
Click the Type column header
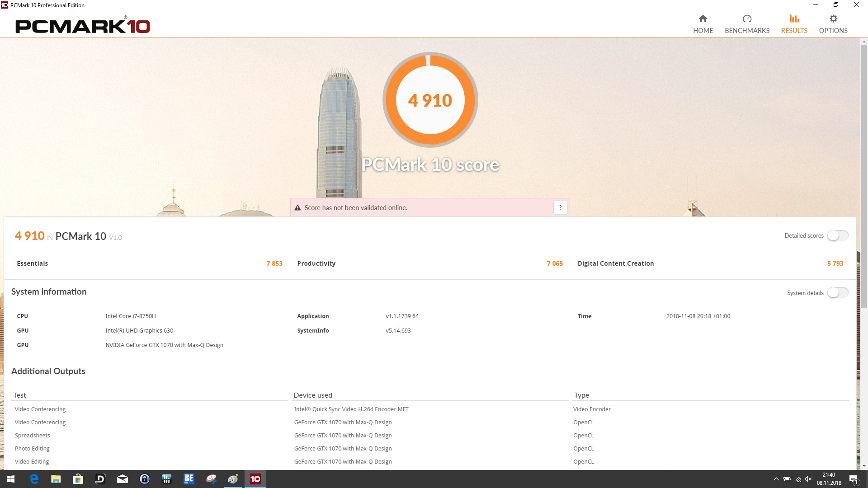click(x=581, y=395)
